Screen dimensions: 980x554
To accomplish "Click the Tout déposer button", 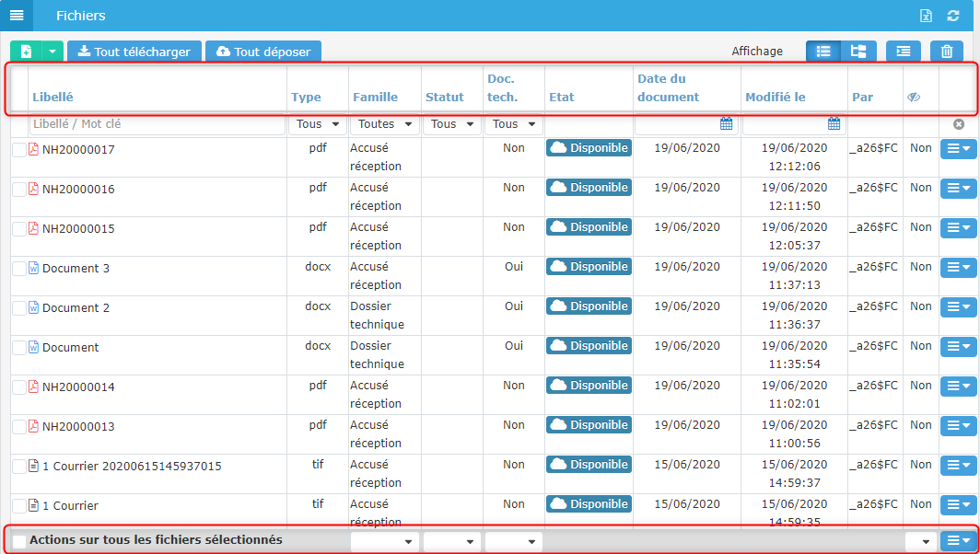I will click(262, 52).
